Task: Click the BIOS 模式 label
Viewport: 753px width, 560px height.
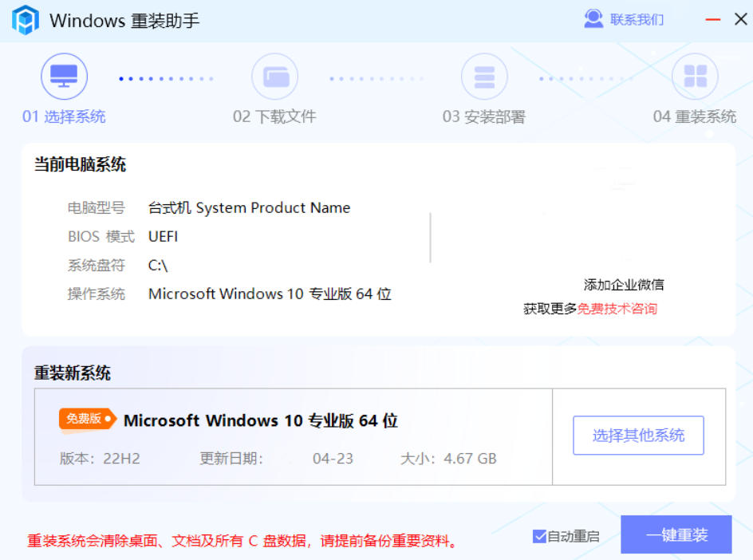Action: tap(101, 236)
